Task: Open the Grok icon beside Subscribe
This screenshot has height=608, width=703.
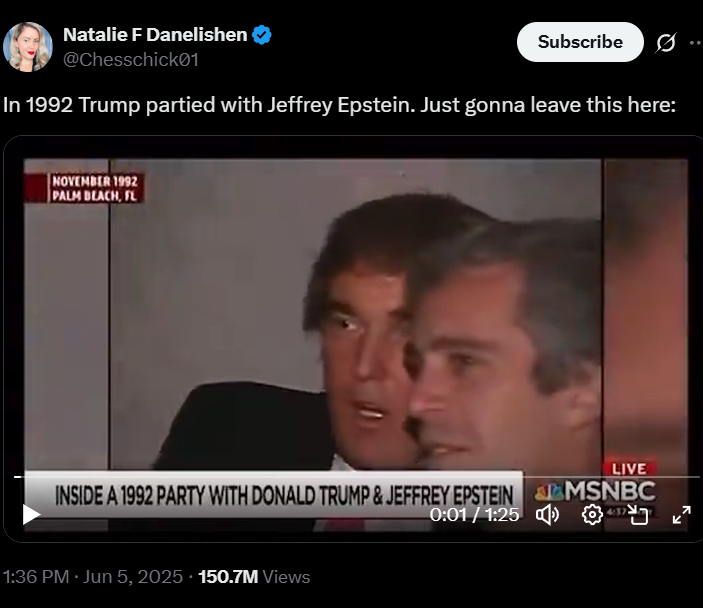Action: [x=665, y=42]
